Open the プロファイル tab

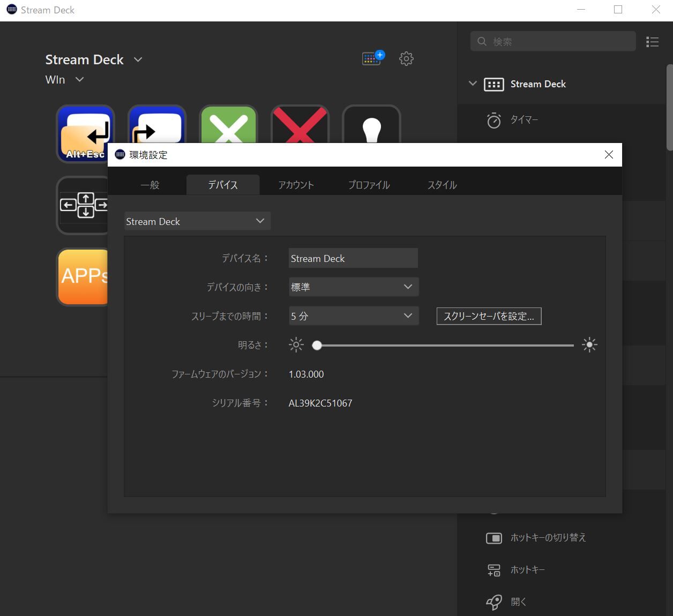tap(369, 185)
